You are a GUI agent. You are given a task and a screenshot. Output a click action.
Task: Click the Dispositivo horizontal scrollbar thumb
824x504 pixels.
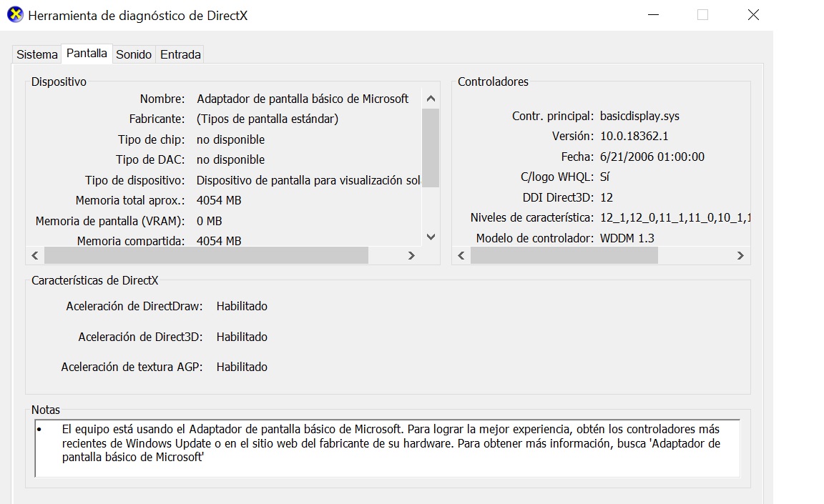coord(207,256)
